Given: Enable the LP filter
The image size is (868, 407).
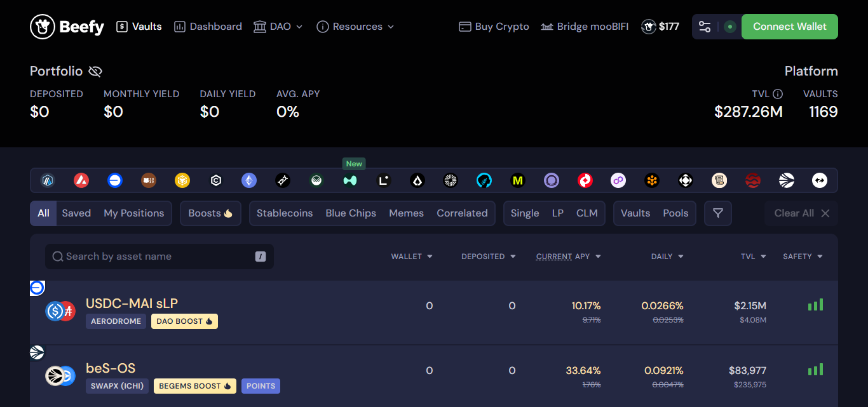Looking at the screenshot, I should [557, 213].
